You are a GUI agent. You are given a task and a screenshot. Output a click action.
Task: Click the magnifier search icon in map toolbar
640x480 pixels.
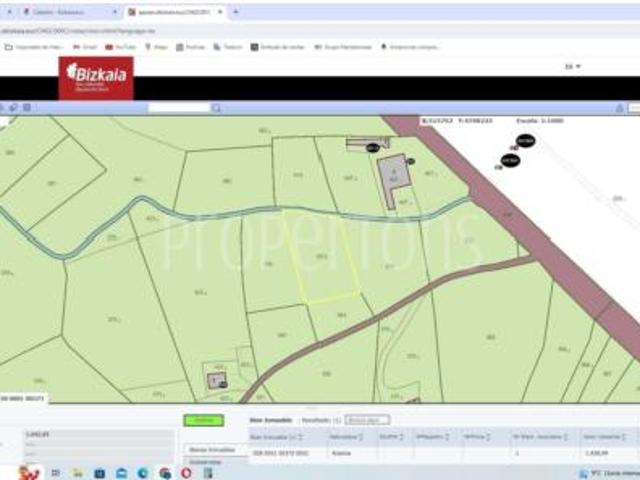pos(216,108)
